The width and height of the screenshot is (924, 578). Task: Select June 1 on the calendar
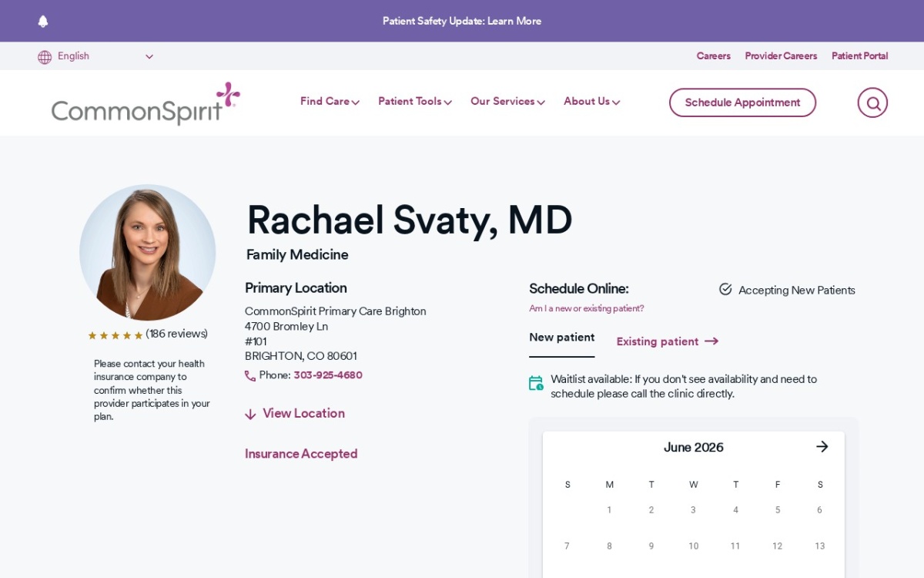(x=609, y=510)
